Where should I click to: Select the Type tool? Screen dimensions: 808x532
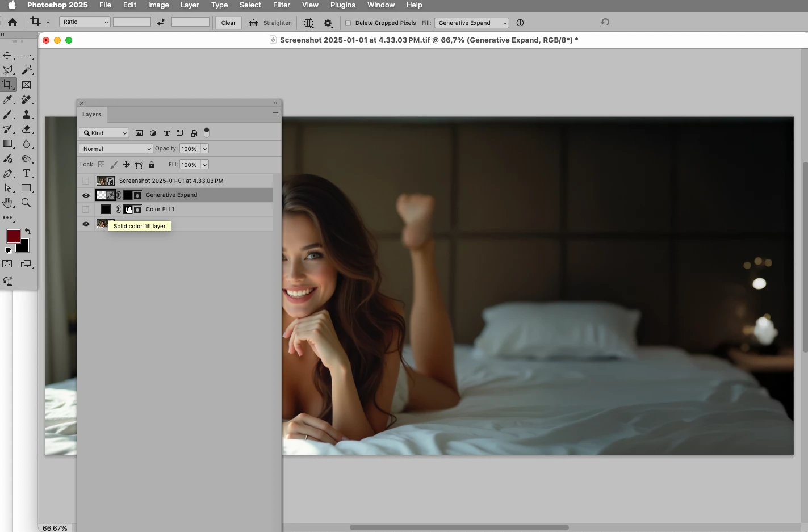pos(27,173)
